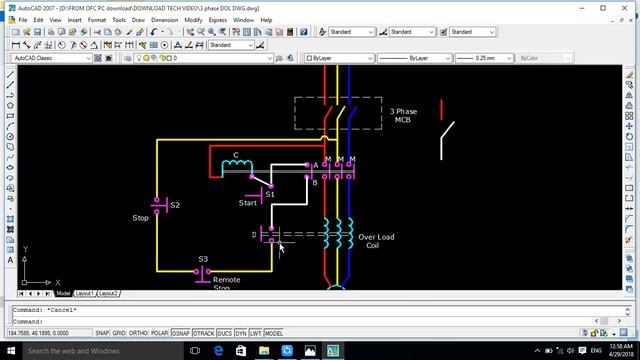Select the Rotate modify tool
640x360 pixels.
[x=629, y=137]
